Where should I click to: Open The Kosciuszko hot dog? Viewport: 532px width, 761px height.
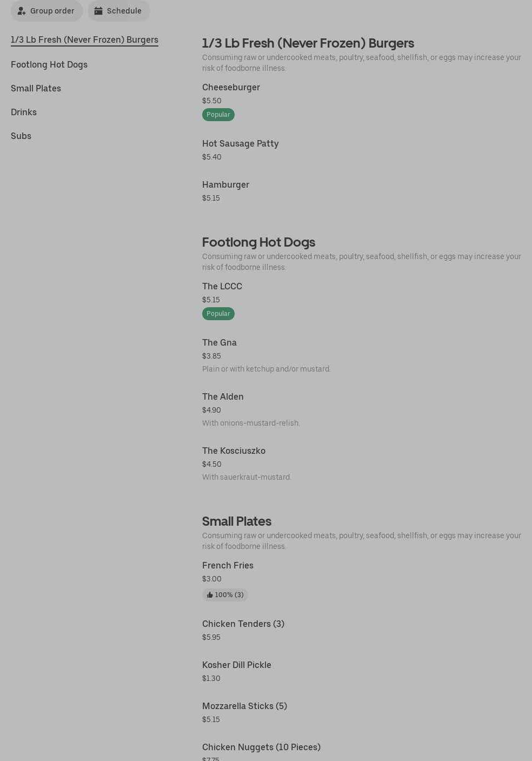(x=234, y=451)
